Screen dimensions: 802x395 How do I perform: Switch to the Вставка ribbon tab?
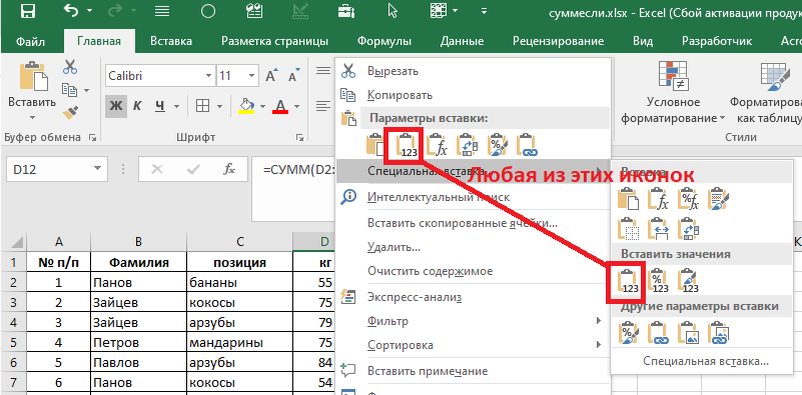[x=171, y=41]
